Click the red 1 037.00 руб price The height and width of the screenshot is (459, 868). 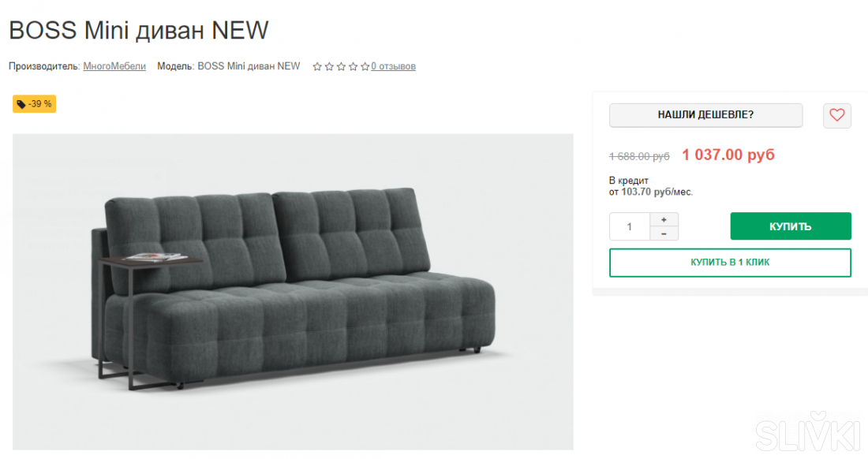pos(728,155)
